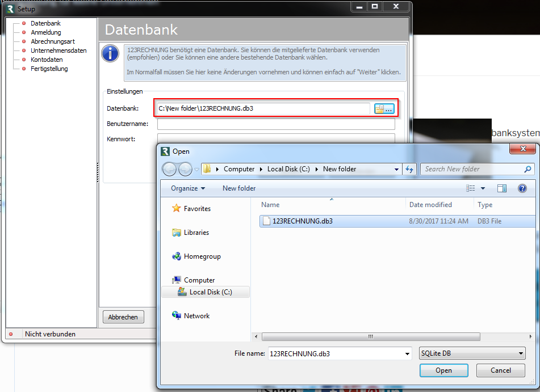This screenshot has width=540, height=392.
Task: Open the recent pages dropdown arrow
Action: [x=196, y=169]
